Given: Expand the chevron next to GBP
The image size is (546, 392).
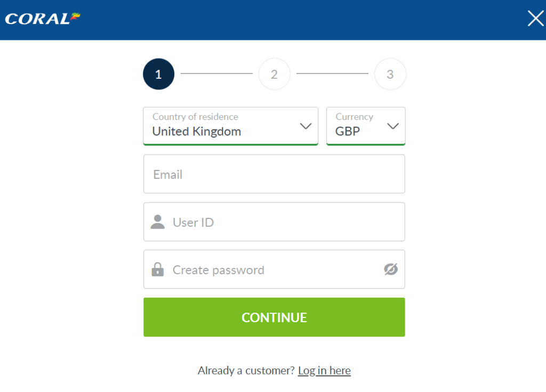Looking at the screenshot, I should click(393, 126).
